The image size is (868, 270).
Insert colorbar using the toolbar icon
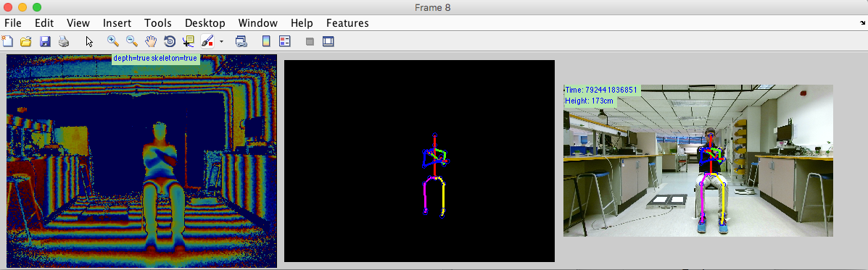pos(266,41)
